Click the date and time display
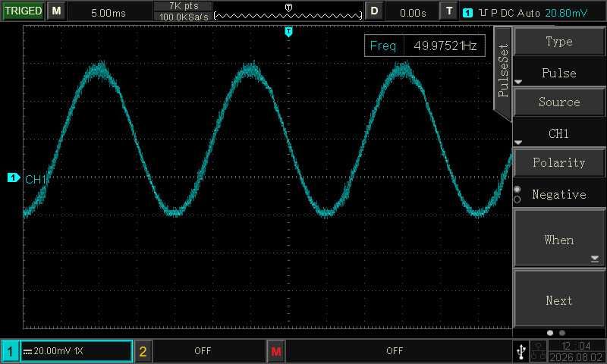This screenshot has width=607, height=364. [x=576, y=351]
